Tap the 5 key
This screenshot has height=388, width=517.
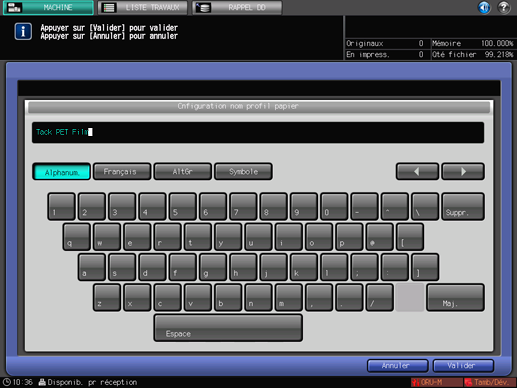[183, 206]
